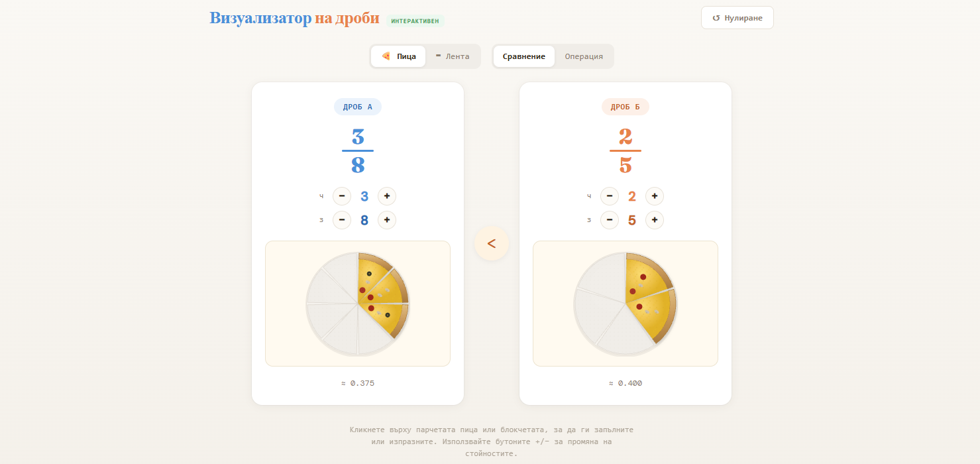
Task: Decrease numerator of fraction Б
Action: point(610,196)
